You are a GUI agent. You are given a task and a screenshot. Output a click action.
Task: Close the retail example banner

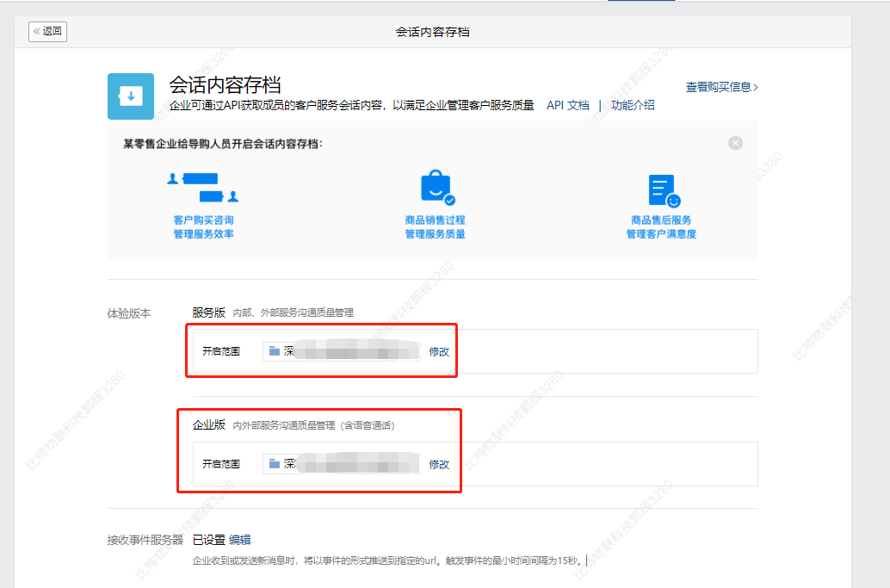pos(735,143)
